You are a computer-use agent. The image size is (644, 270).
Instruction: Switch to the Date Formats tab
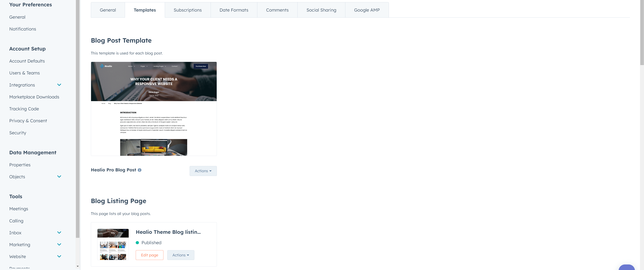(x=233, y=10)
